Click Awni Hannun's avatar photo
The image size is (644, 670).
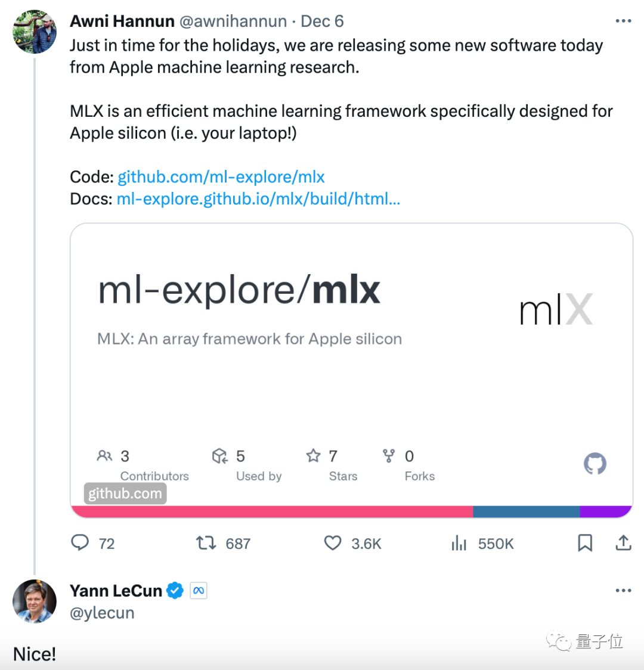coord(35,32)
